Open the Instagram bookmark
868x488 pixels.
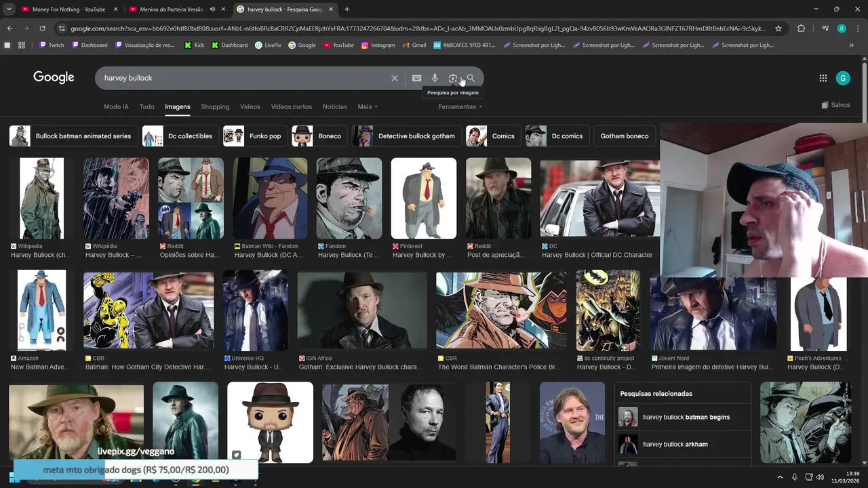point(378,45)
